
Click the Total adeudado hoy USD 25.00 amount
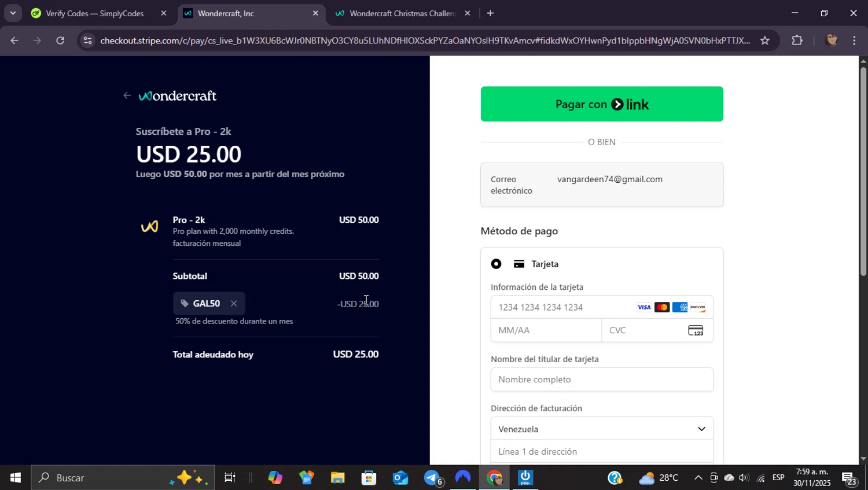coord(356,355)
